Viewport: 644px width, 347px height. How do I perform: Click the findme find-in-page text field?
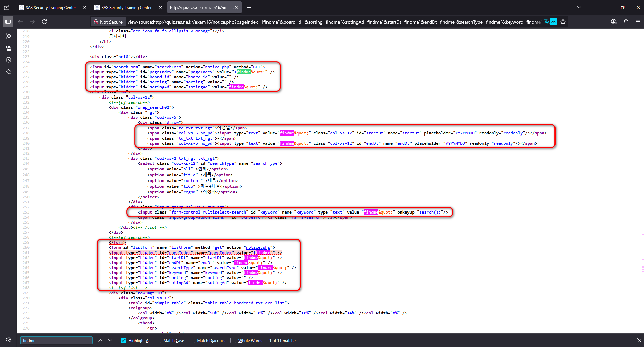click(x=56, y=340)
